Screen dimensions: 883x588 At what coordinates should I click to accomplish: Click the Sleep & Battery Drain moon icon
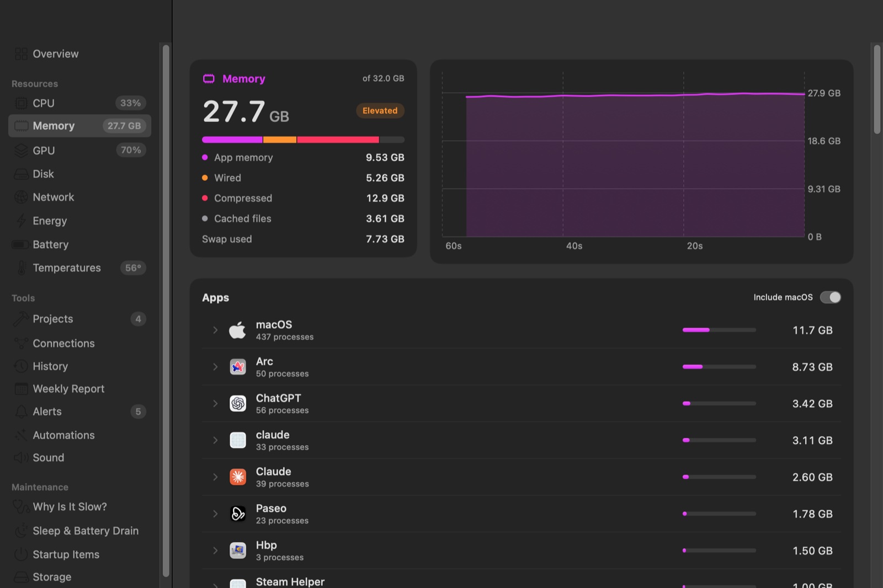(x=21, y=531)
